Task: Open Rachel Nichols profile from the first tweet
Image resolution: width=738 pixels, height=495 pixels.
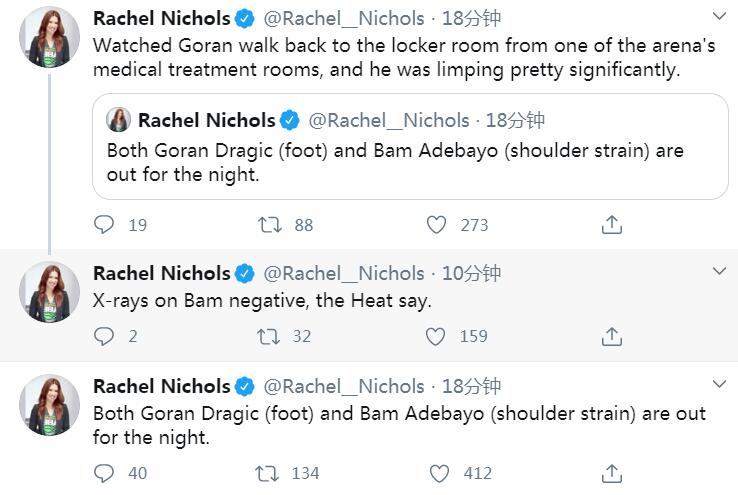Action: tap(162, 18)
